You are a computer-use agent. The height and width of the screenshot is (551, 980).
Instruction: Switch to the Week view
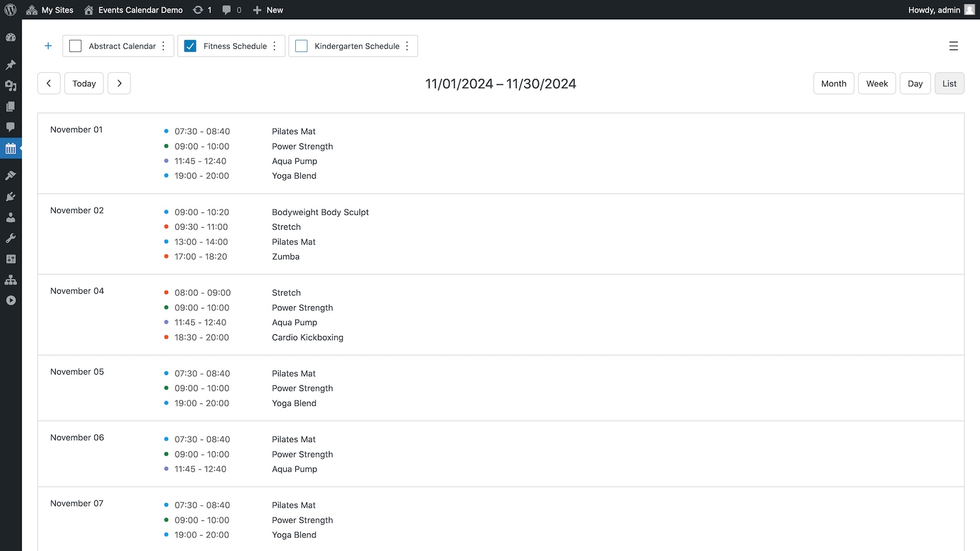pyautogui.click(x=876, y=83)
